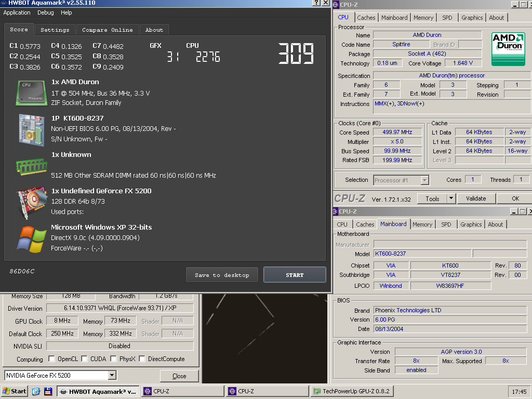
Task: Click the Phoenix Technologies LTD BIOS brand field
Action: point(450,310)
